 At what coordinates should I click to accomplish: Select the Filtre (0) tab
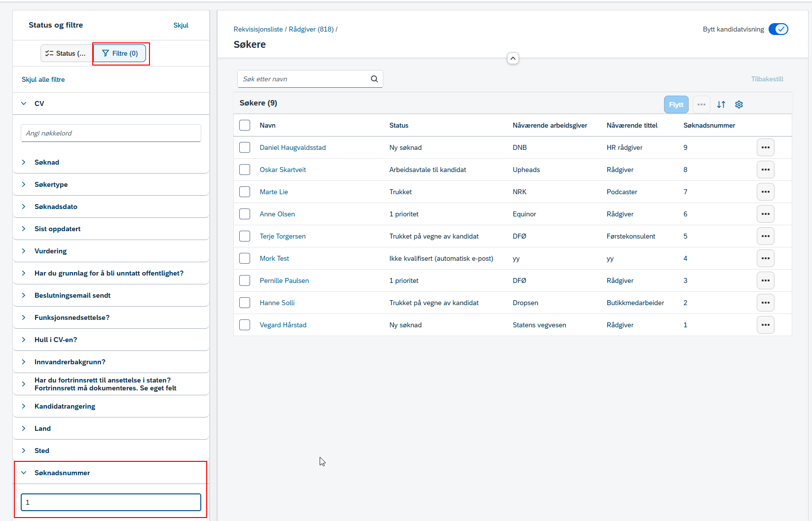pyautogui.click(x=120, y=53)
